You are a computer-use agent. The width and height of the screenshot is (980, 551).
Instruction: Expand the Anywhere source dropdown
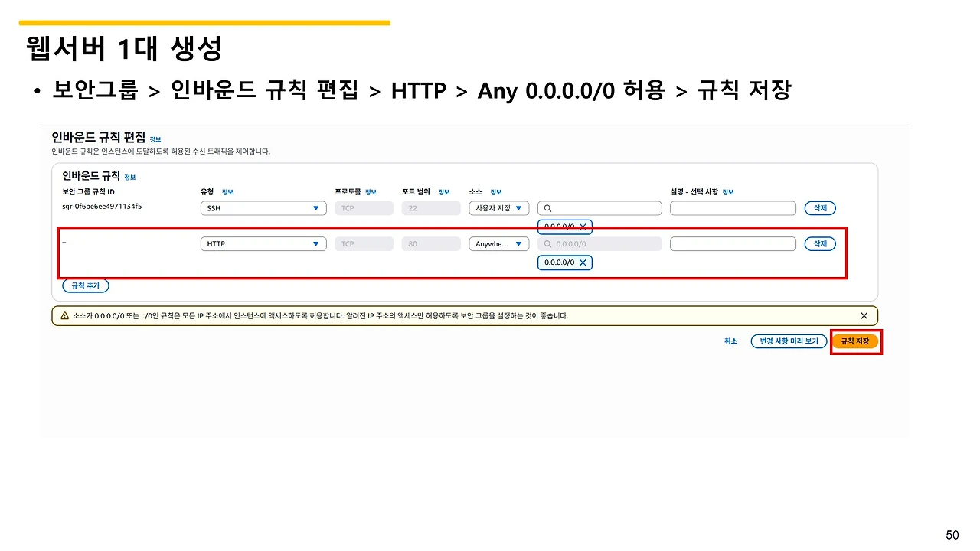[499, 244]
